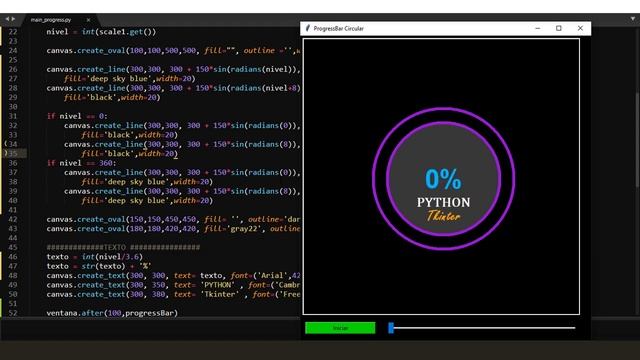Click line 43 gray22 create_oval code
The width and height of the screenshot is (640, 360).
click(x=173, y=229)
